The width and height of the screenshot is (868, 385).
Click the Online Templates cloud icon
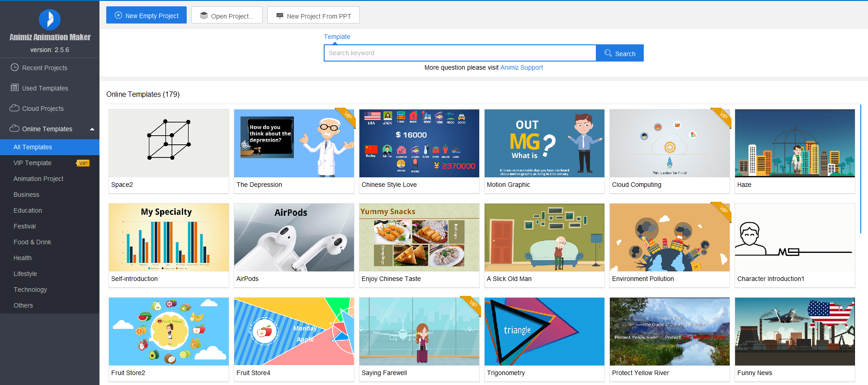(x=14, y=128)
